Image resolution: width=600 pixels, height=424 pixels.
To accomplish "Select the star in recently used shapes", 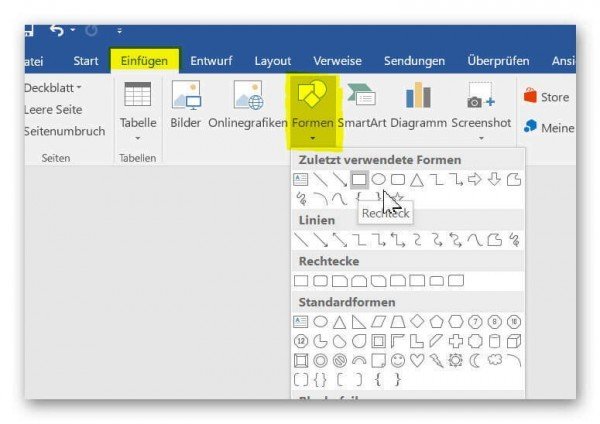I will click(x=398, y=198).
